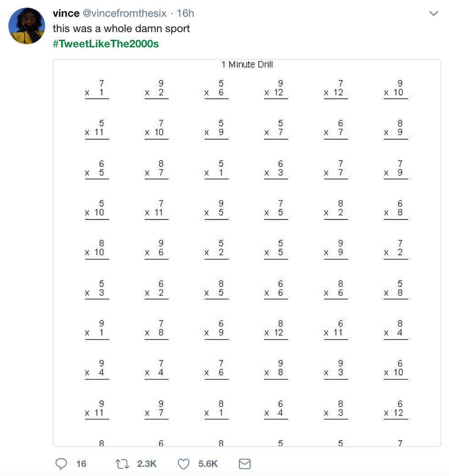Open the vince display name profile link

(66, 13)
